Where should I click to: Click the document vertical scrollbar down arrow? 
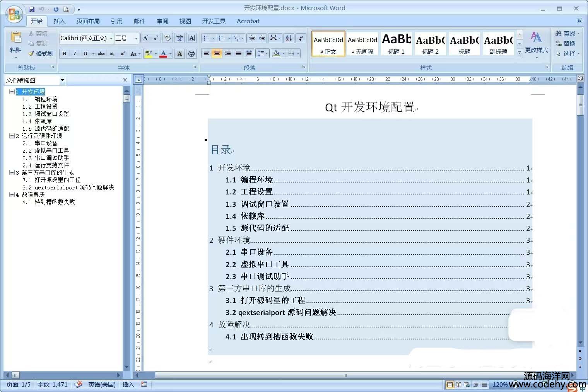pos(580,343)
